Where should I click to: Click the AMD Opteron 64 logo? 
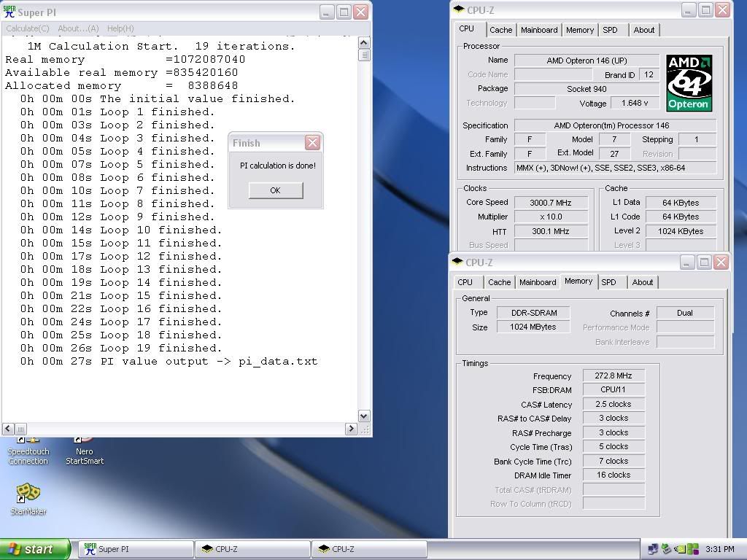(x=689, y=83)
